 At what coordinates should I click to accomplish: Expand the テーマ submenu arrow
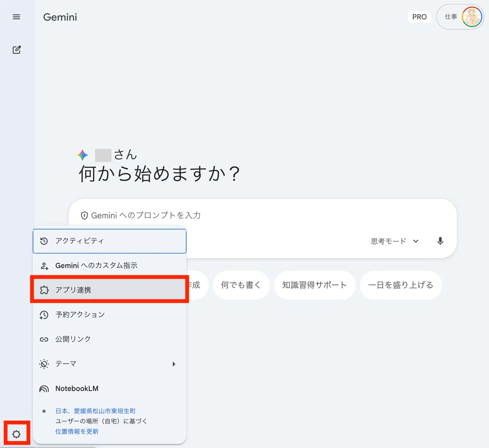tap(174, 364)
